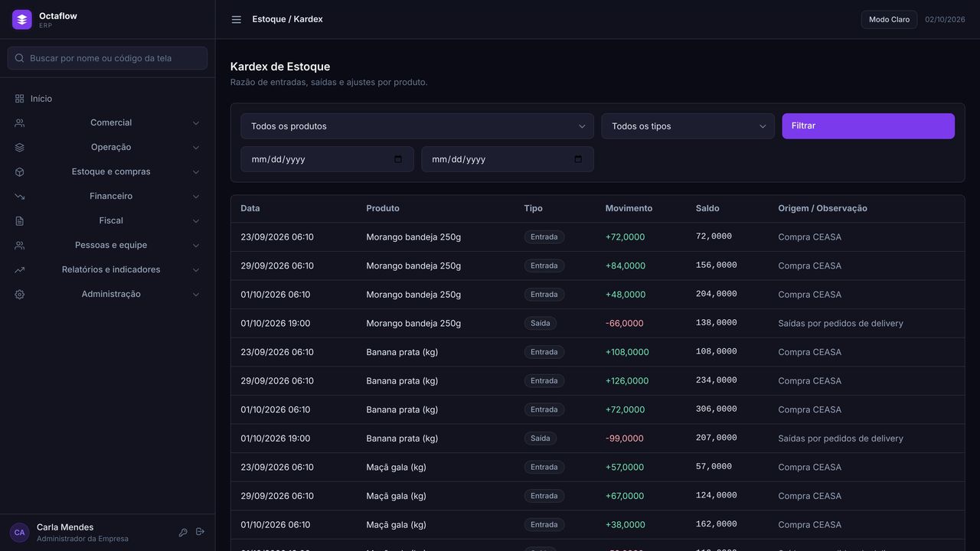
Task: Open the calendar picker of the first date field
Action: [398, 159]
